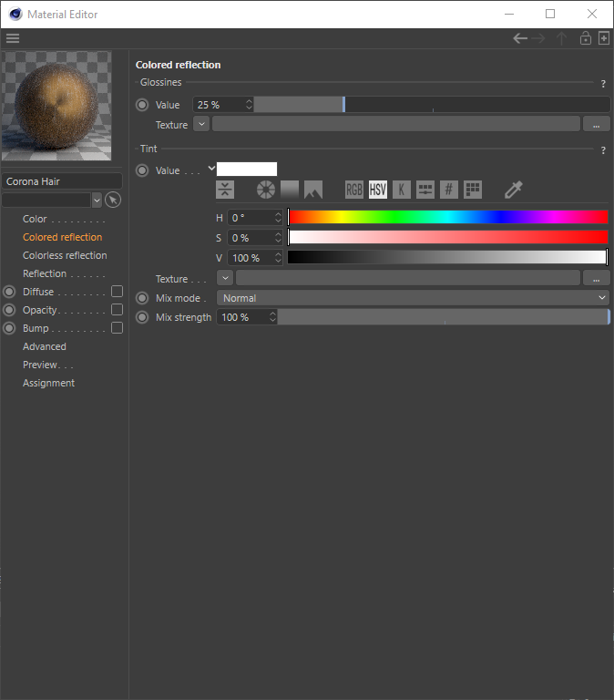Open the Reflection channel

(45, 273)
